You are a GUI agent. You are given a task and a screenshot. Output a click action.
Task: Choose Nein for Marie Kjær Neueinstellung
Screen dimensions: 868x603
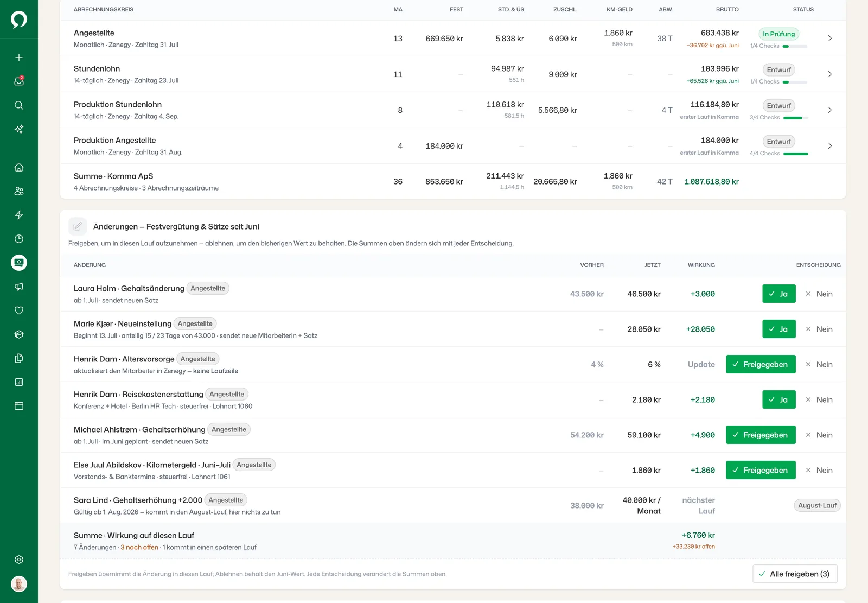coord(819,329)
